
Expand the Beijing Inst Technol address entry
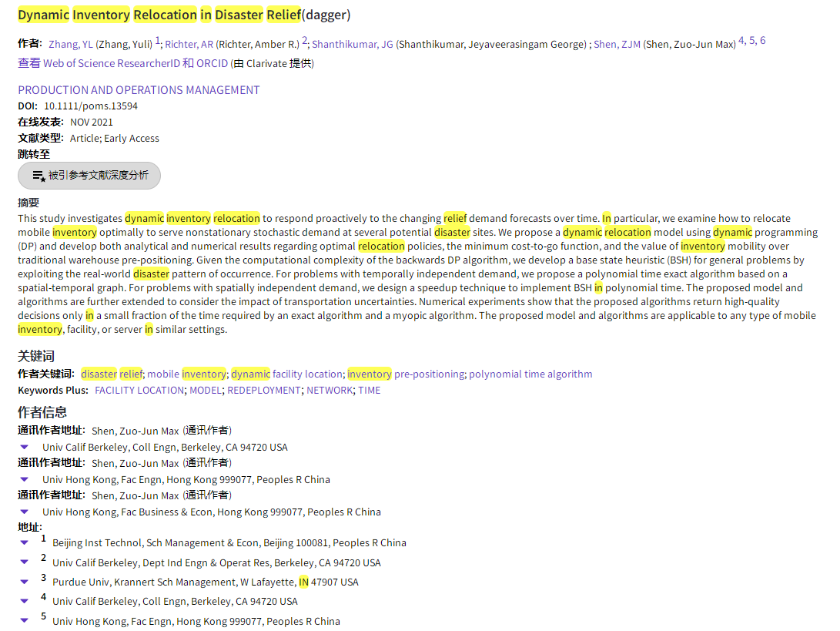pyautogui.click(x=24, y=542)
